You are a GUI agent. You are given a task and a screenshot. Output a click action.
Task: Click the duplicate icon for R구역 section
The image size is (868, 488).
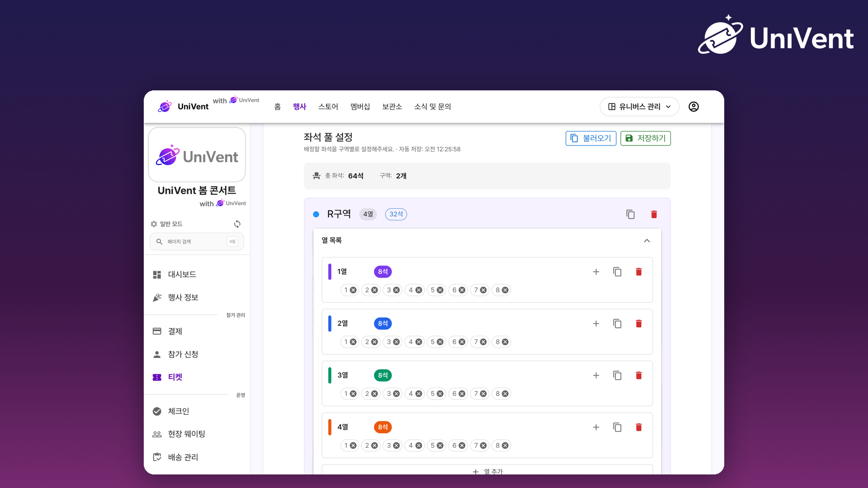click(630, 214)
